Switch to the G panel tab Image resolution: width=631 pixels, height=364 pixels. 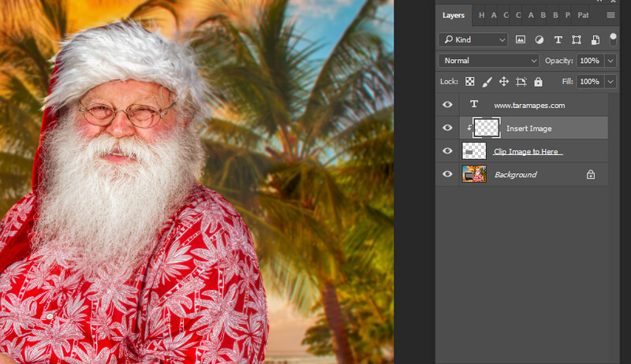pyautogui.click(x=506, y=15)
